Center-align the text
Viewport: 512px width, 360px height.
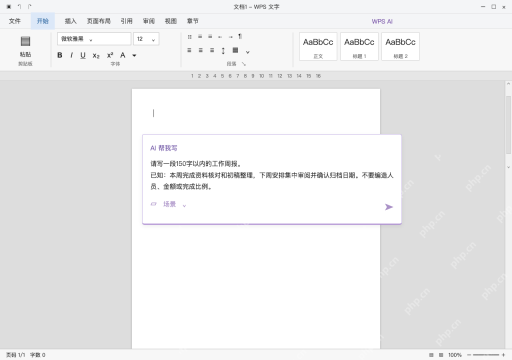point(200,50)
